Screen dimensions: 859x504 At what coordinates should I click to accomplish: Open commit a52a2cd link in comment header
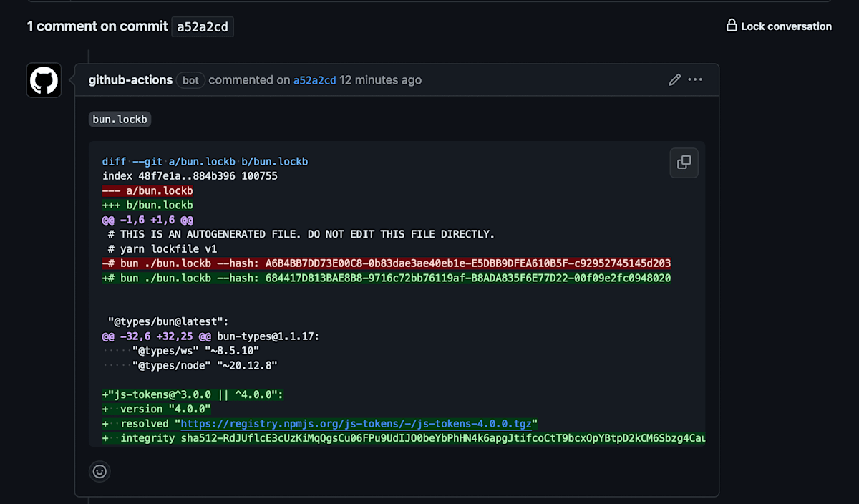tap(314, 80)
